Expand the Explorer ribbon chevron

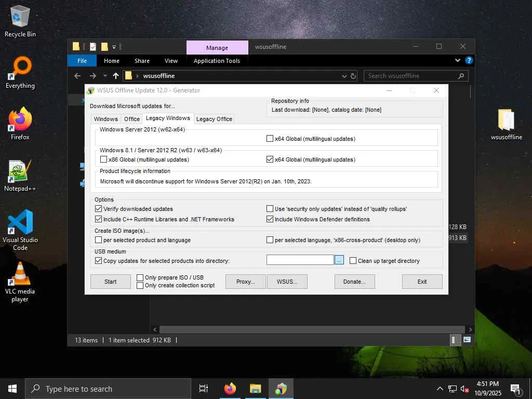pyautogui.click(x=457, y=60)
